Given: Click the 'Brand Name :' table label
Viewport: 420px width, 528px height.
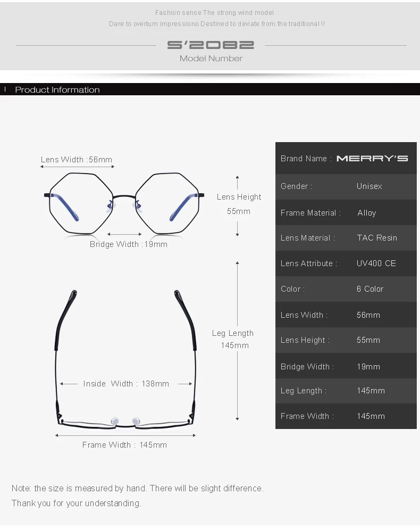Looking at the screenshot, I should click(306, 159).
